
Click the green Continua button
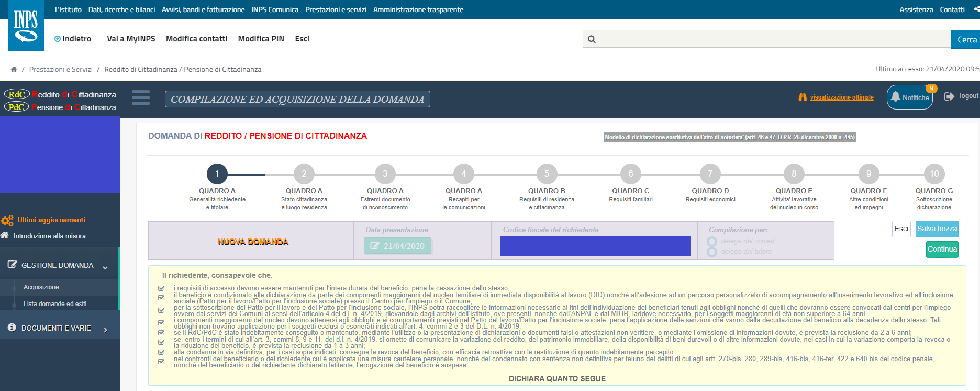coord(942,249)
